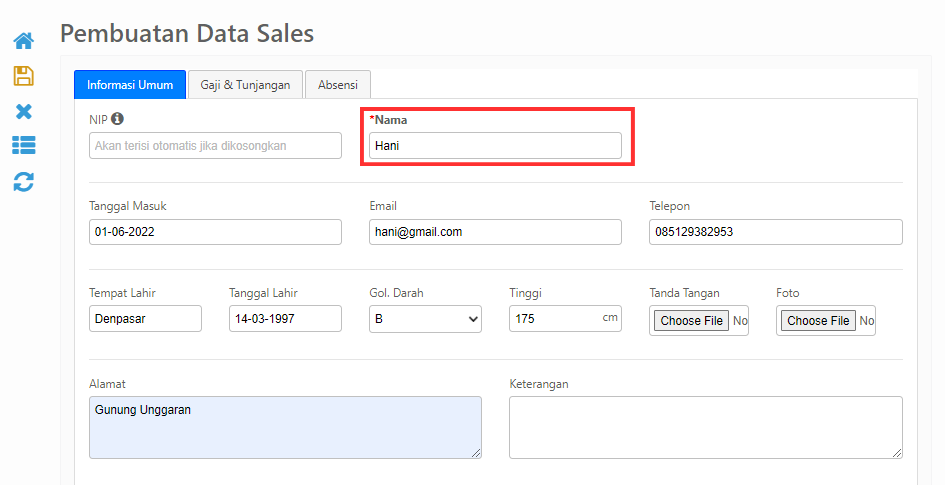Choose File for Tanda Tangan
This screenshot has height=485, width=945.
(x=691, y=321)
